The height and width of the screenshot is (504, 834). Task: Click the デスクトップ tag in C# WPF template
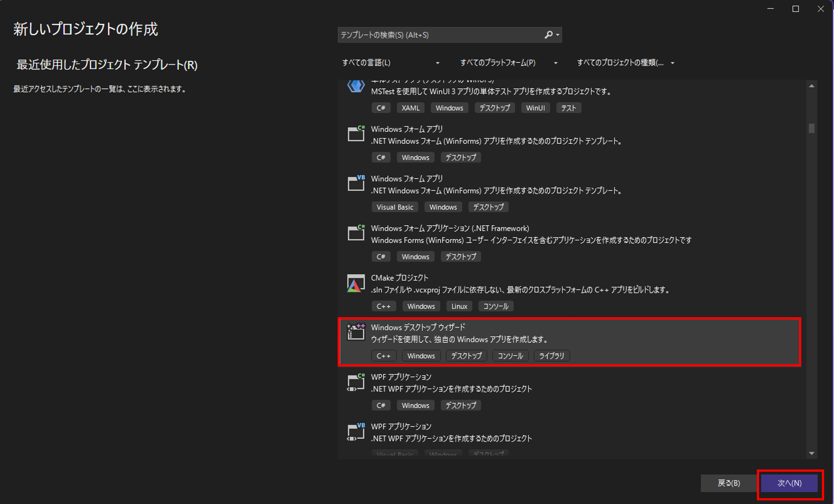pyautogui.click(x=461, y=405)
